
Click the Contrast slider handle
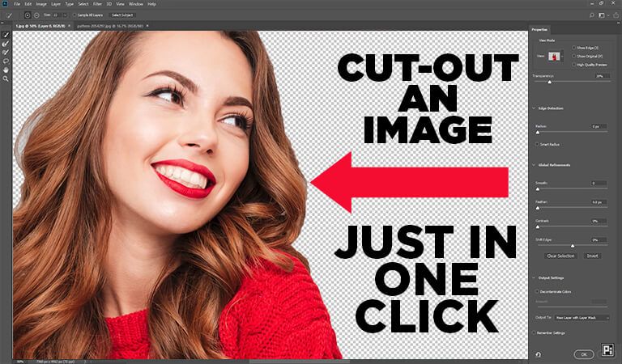(538, 227)
